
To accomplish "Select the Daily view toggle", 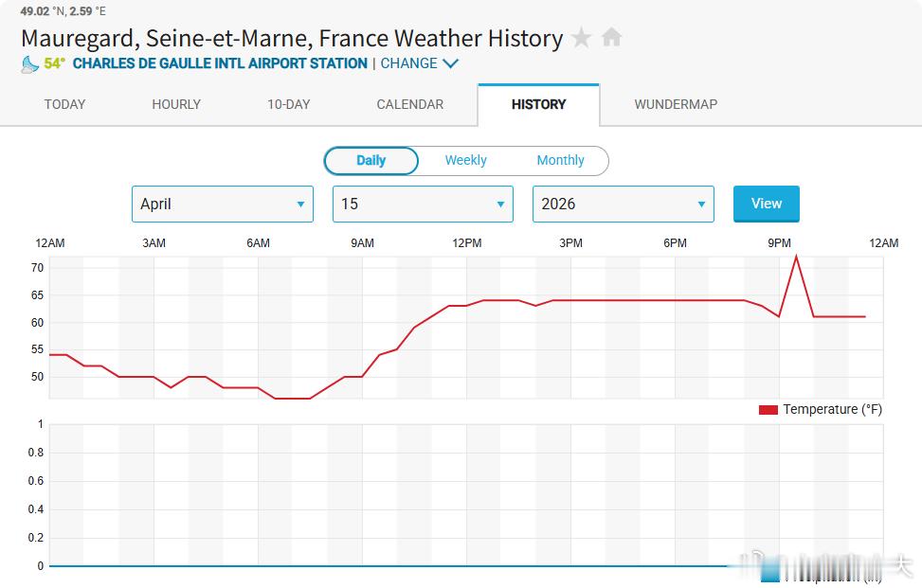I will click(x=371, y=161).
